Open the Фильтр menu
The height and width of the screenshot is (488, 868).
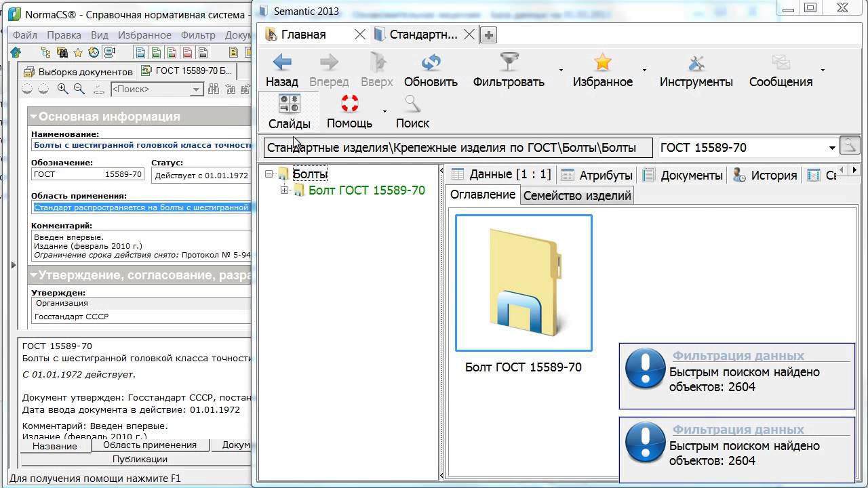198,35
